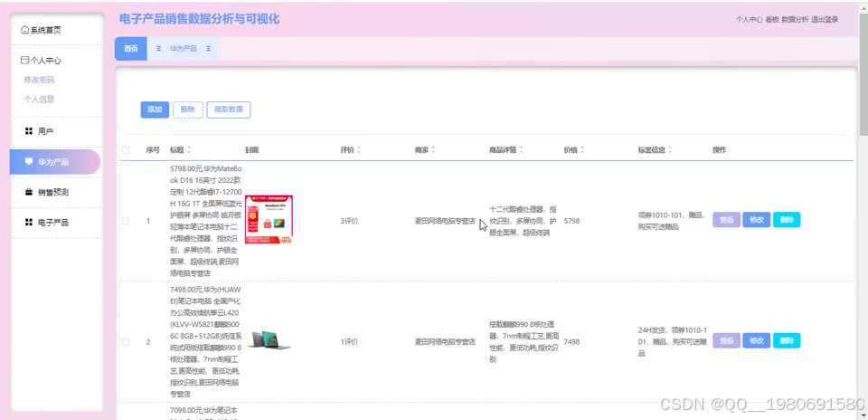Image resolution: width=868 pixels, height=420 pixels.
Task: Open the MateBook D16 cover thumbnail in row 1
Action: 269,219
